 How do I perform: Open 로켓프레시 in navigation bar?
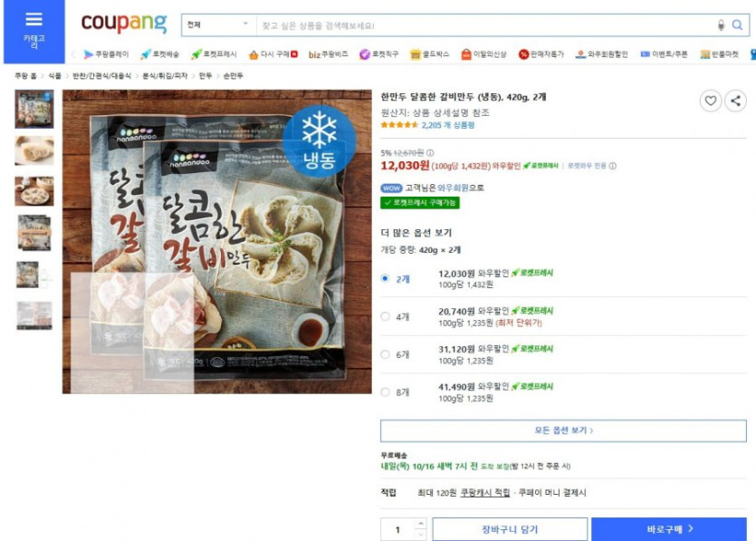coord(214,54)
